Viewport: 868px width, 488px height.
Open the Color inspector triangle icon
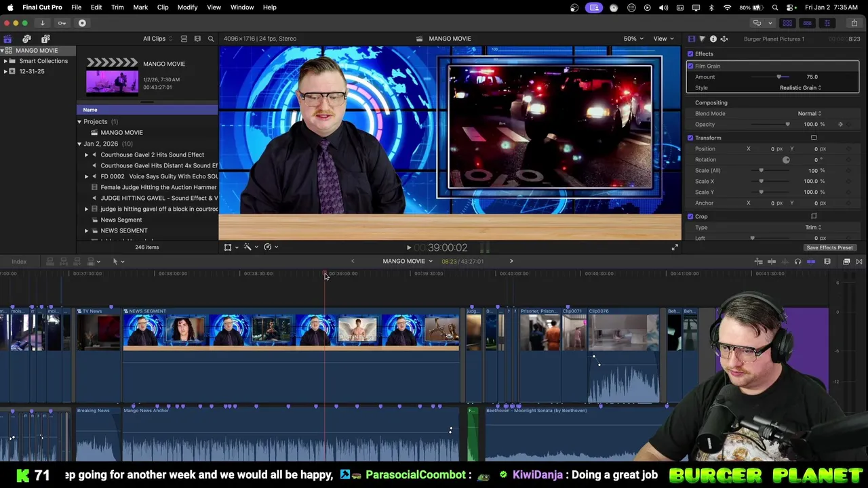(702, 39)
